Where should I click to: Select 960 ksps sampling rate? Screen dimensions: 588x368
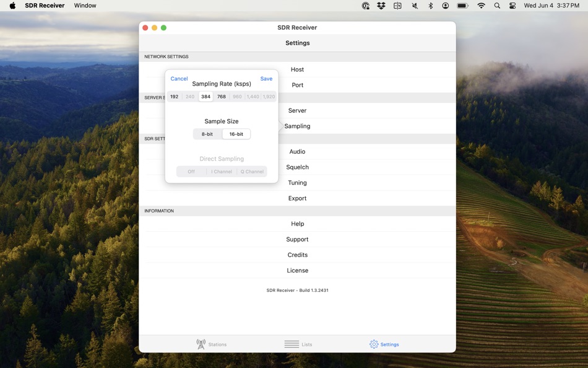coord(238,97)
